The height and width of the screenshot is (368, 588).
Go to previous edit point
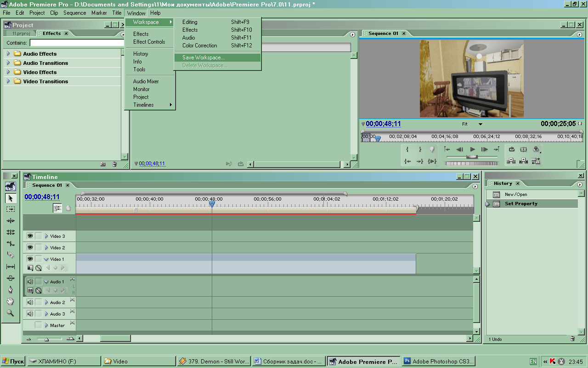447,149
